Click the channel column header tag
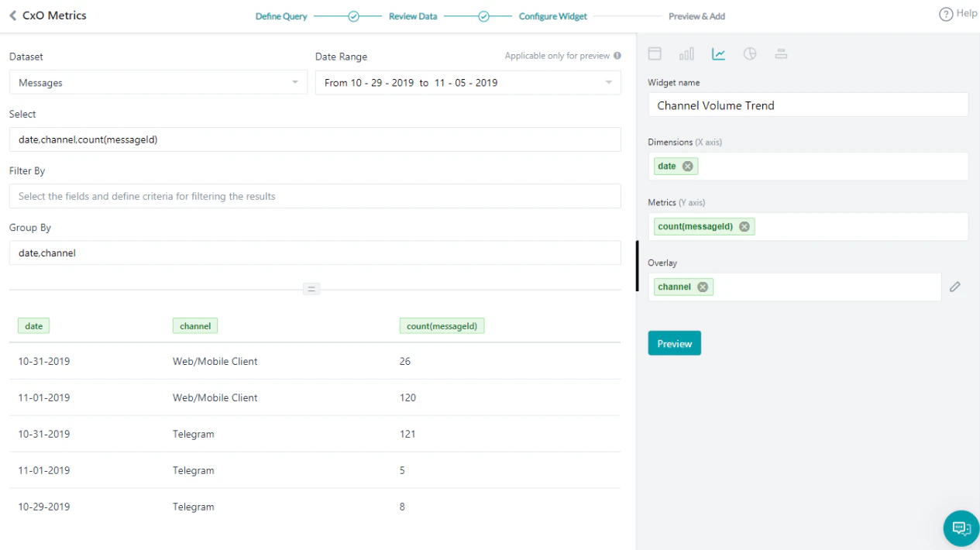Screen dimensions: 980x550 [x=195, y=326]
